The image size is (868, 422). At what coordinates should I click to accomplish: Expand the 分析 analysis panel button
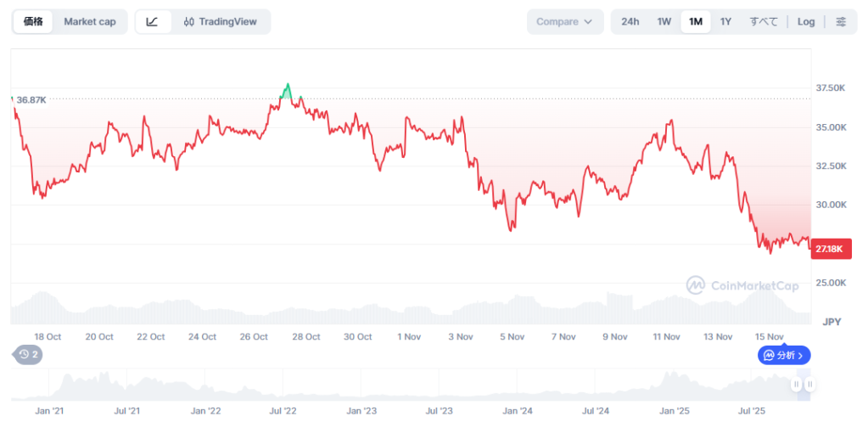click(784, 355)
